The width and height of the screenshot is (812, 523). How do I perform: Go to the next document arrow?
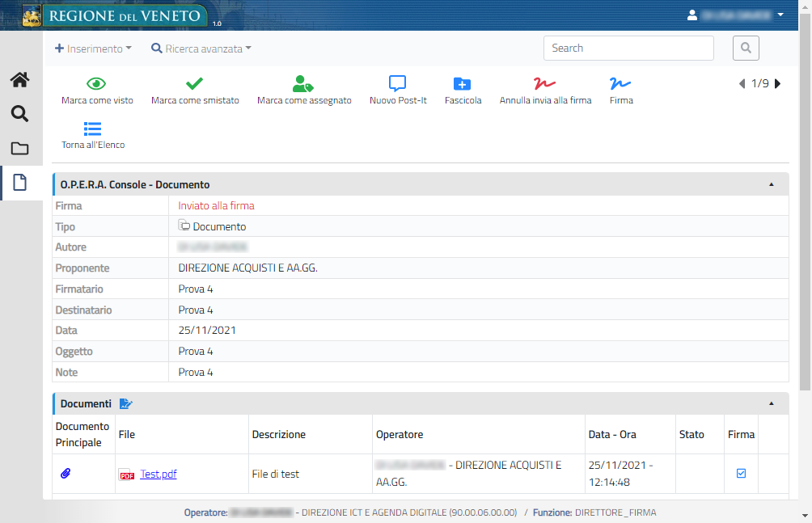tap(777, 84)
